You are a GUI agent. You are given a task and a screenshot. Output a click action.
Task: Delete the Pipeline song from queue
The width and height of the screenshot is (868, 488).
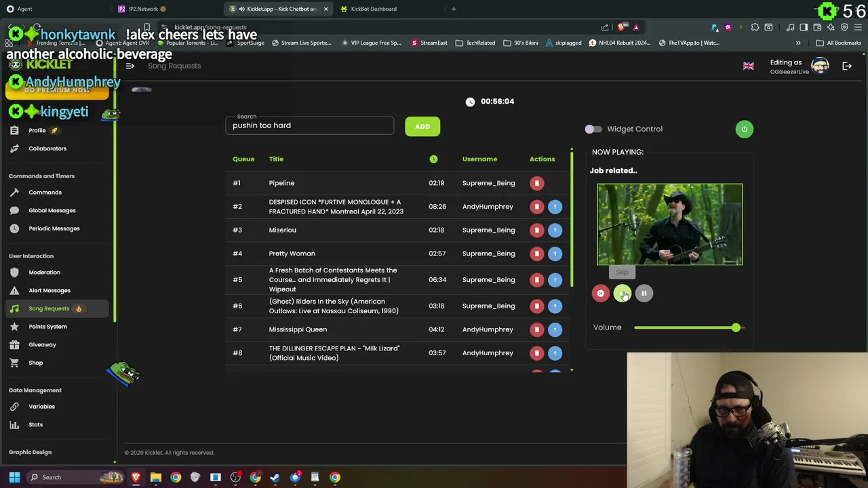coord(536,183)
